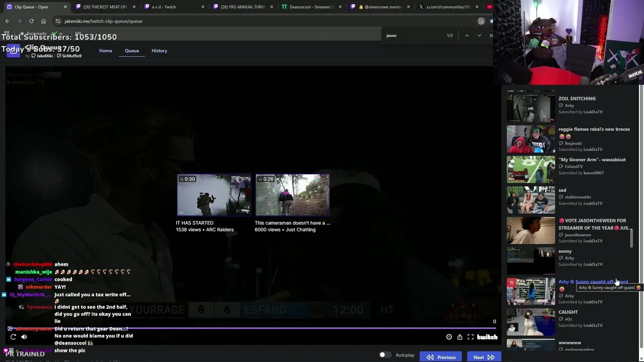This screenshot has height=362, width=644.
Task: Open 'This cameraman doesn't have a...' clip thumbnail
Action: coord(292,195)
